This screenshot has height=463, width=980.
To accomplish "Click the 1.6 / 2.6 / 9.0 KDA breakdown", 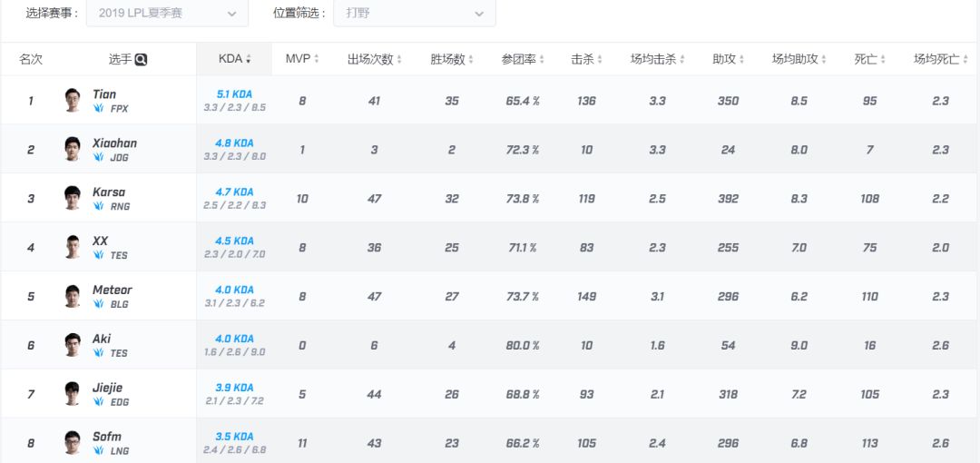I will (234, 352).
